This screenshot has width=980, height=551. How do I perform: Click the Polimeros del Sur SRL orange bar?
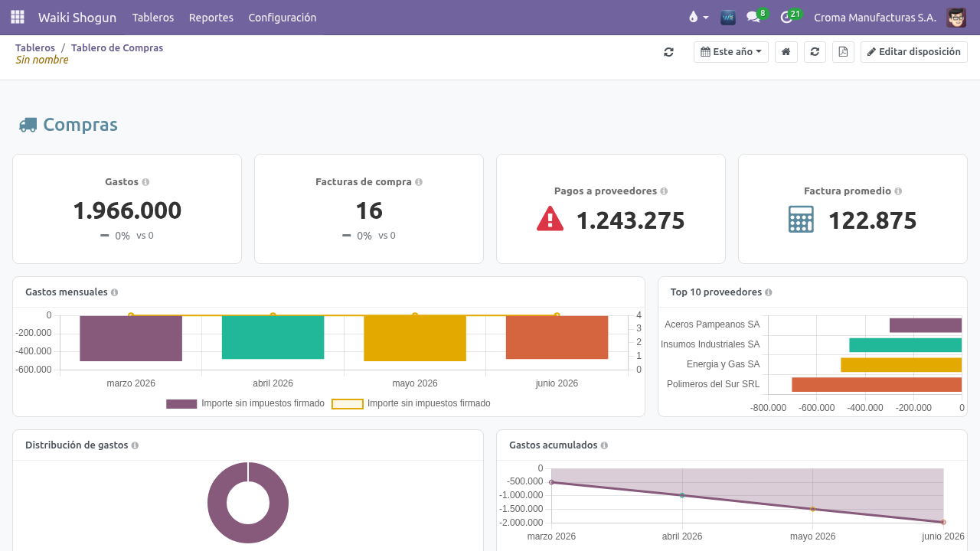click(x=877, y=384)
